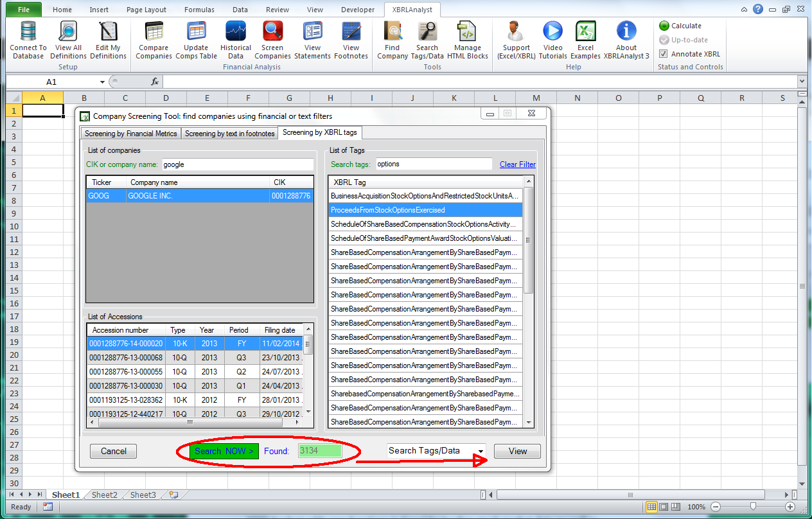
Task: Open the Name Box dropdown
Action: click(102, 82)
